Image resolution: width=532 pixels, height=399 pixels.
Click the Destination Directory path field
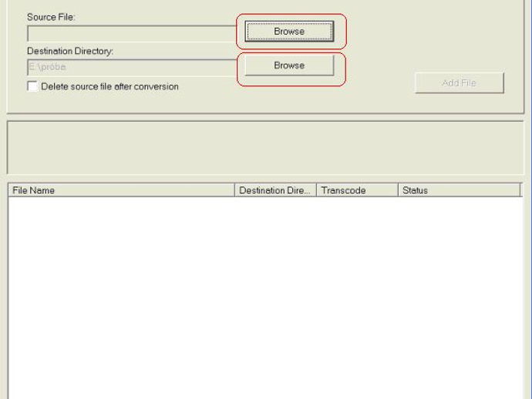click(133, 67)
